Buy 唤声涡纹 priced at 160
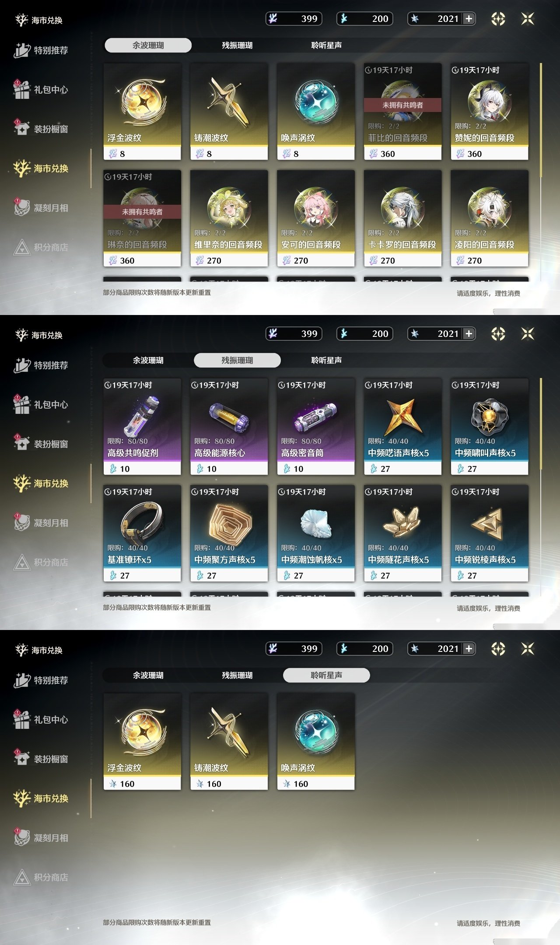 tap(316, 742)
